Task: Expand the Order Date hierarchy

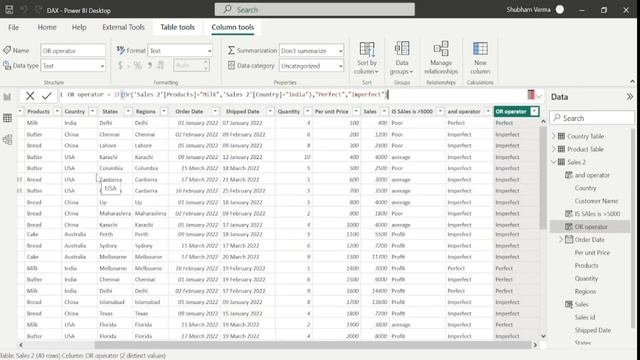Action: [561, 240]
